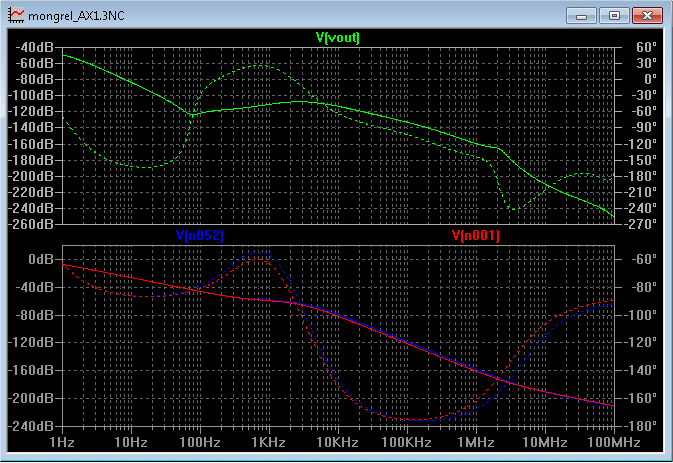Click the -120dB label on upper pane
Screen dimensions: 673x463
[x=31, y=111]
